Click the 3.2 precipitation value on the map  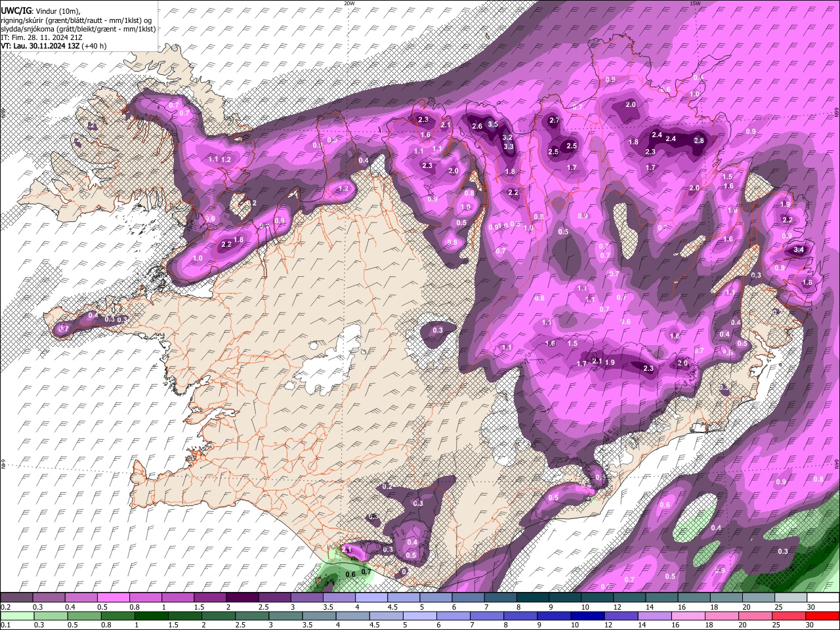tap(507, 137)
